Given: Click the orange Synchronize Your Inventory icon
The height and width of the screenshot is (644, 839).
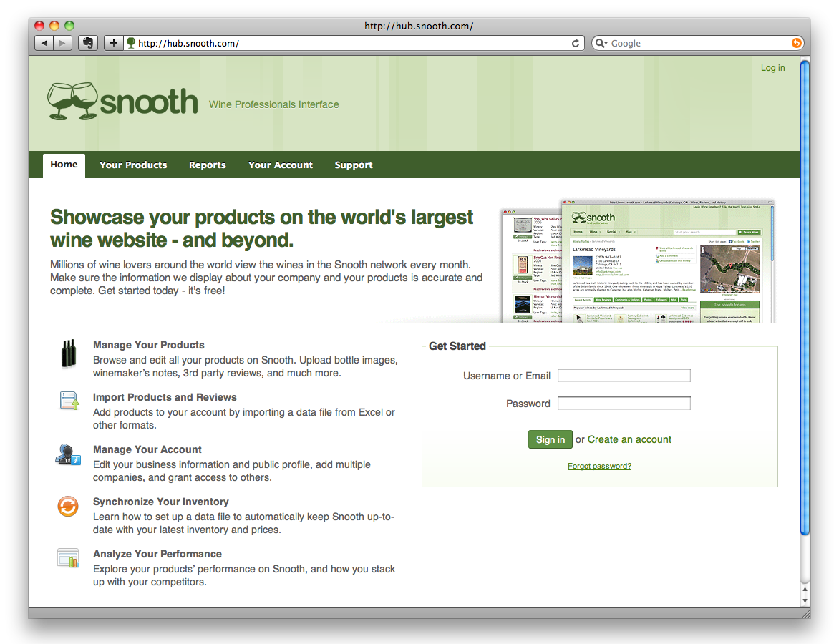Looking at the screenshot, I should coord(68,506).
